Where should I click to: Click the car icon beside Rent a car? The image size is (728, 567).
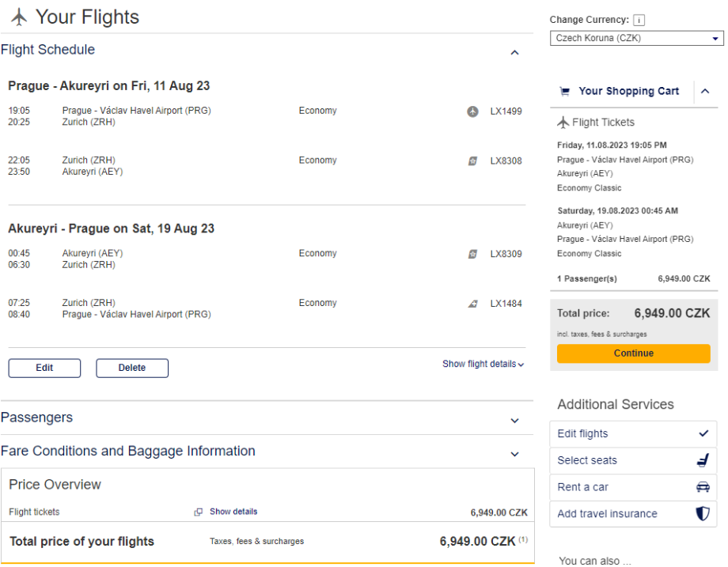pos(702,487)
